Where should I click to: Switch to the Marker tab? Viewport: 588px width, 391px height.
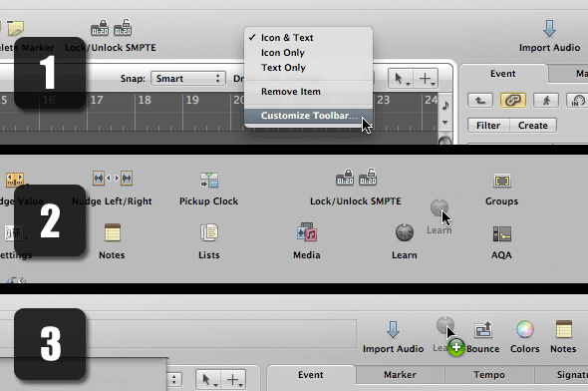coord(400,375)
